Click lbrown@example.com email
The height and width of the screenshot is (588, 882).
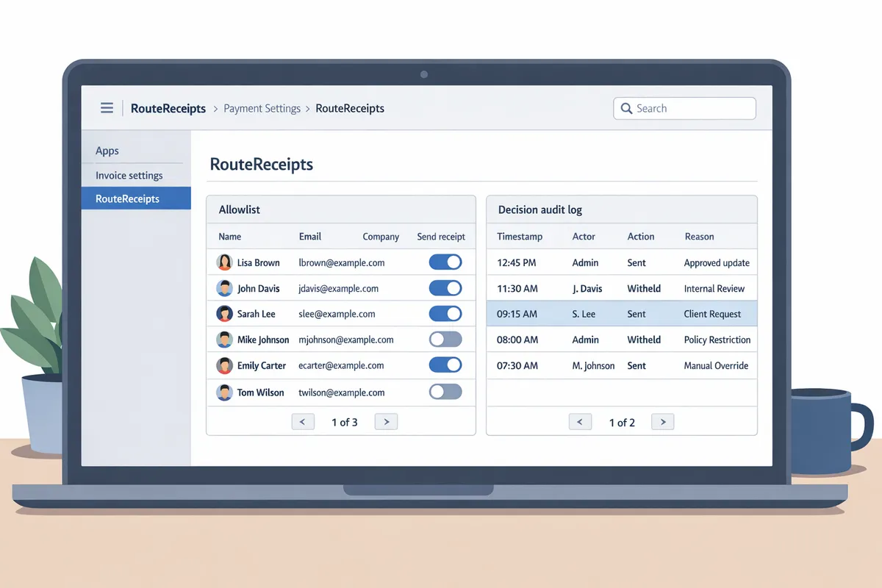point(342,262)
